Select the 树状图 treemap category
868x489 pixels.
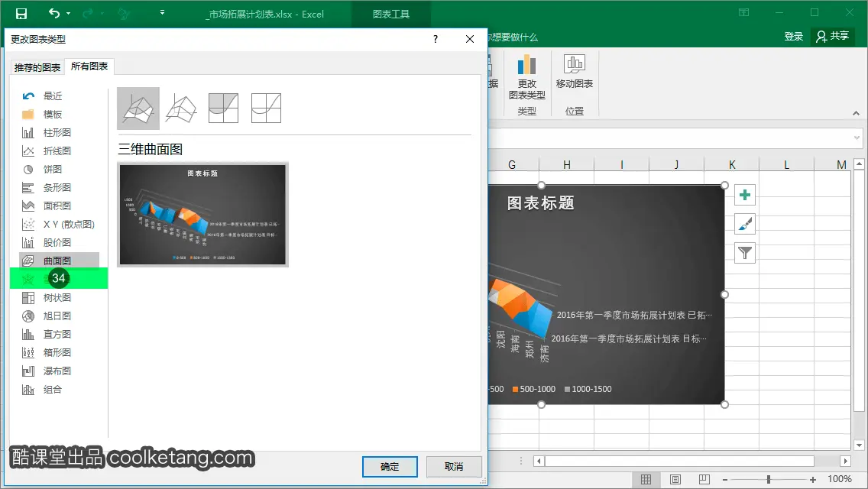(x=57, y=297)
